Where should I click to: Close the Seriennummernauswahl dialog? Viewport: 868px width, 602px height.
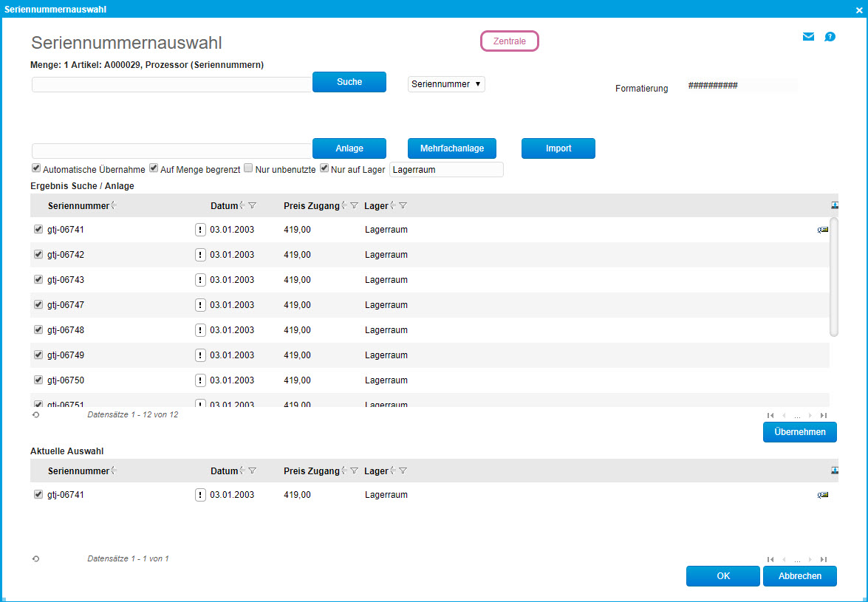click(859, 10)
